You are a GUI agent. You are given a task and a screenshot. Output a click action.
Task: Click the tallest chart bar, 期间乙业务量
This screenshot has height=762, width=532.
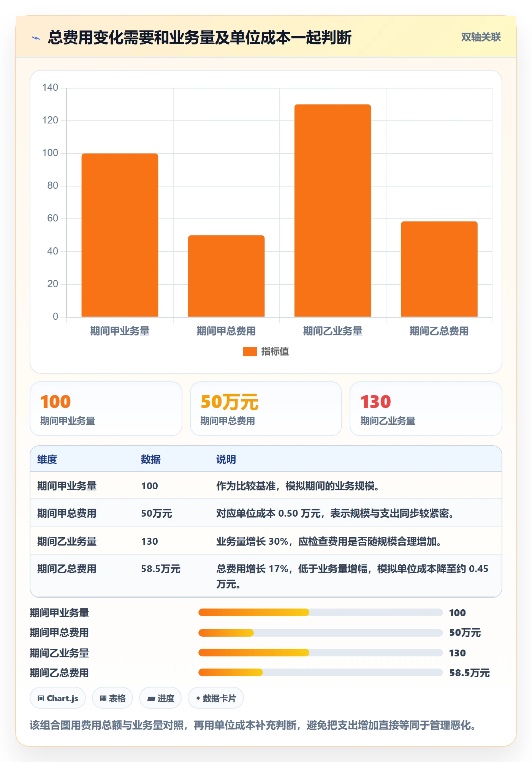pyautogui.click(x=332, y=210)
